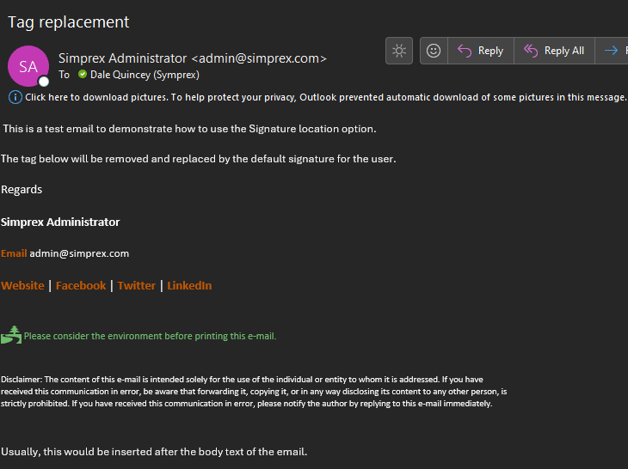Open the Website link in the signature
This screenshot has height=469, width=628.
[22, 286]
